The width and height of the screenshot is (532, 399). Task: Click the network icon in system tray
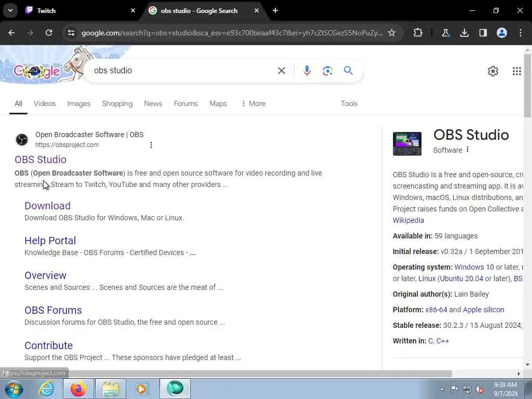[x=467, y=389]
